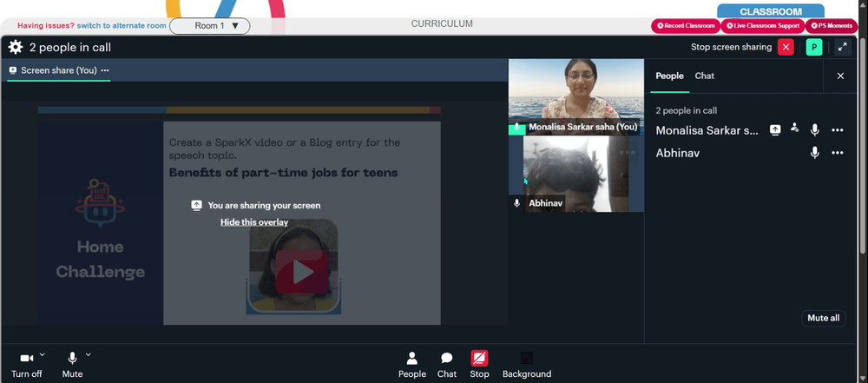The image size is (868, 383).
Task: Stop screen share using red Stop icon
Action: coord(479,365)
